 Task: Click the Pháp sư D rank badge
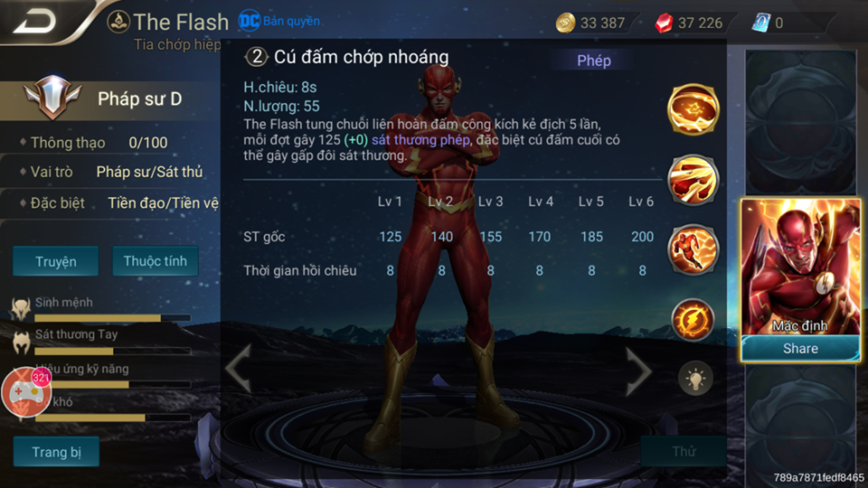(x=52, y=98)
